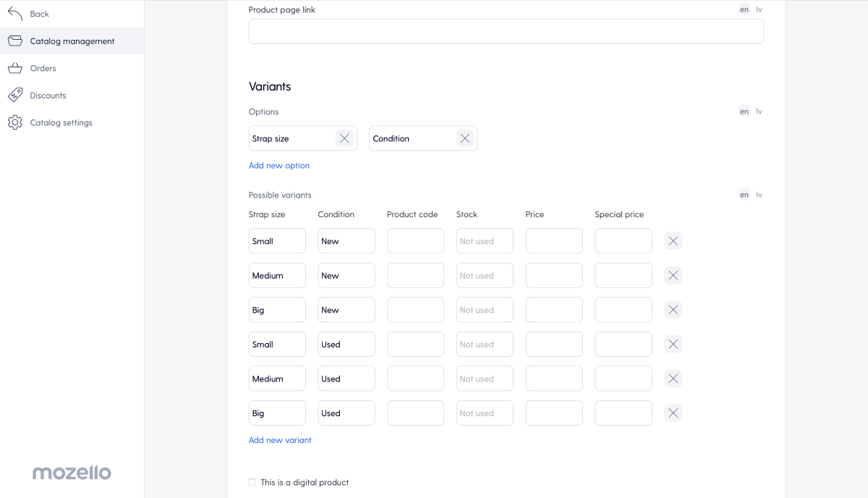This screenshot has height=498, width=868.
Task: Edit the New condition in Small row
Action: (x=346, y=241)
